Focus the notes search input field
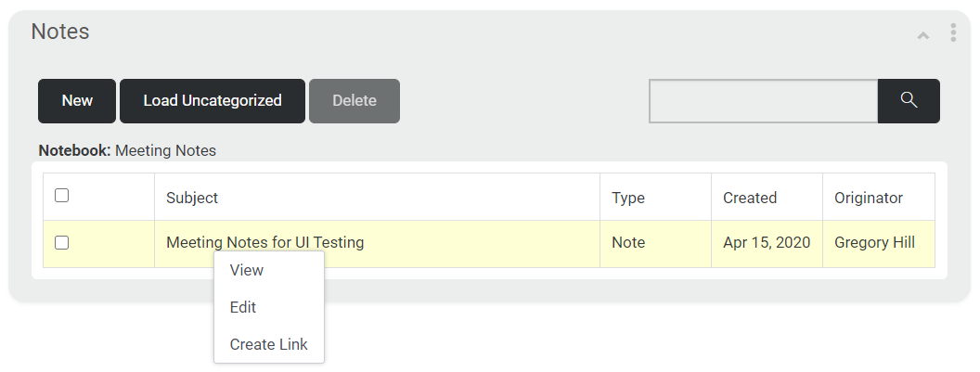Image resolution: width=980 pixels, height=372 pixels. point(764,101)
